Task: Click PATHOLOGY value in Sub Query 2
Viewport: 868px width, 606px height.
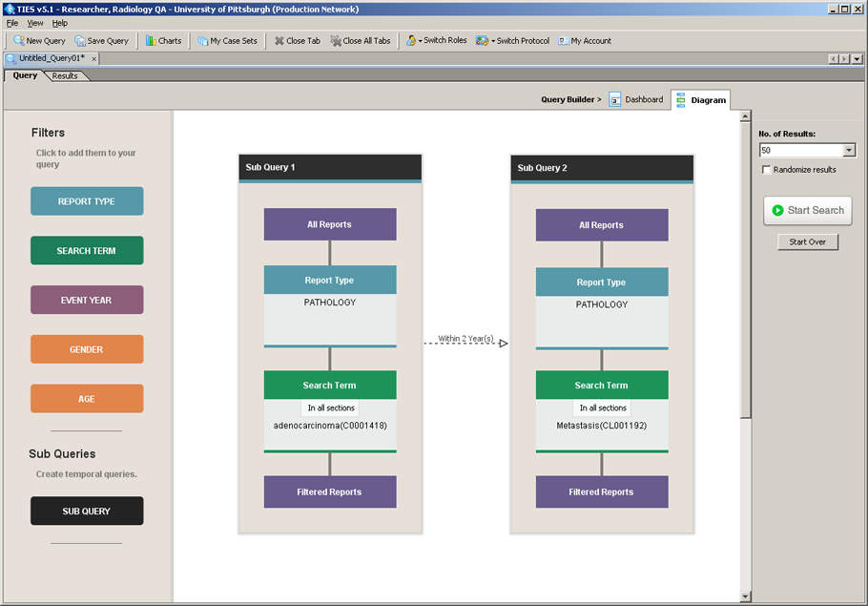Action: coord(602,304)
